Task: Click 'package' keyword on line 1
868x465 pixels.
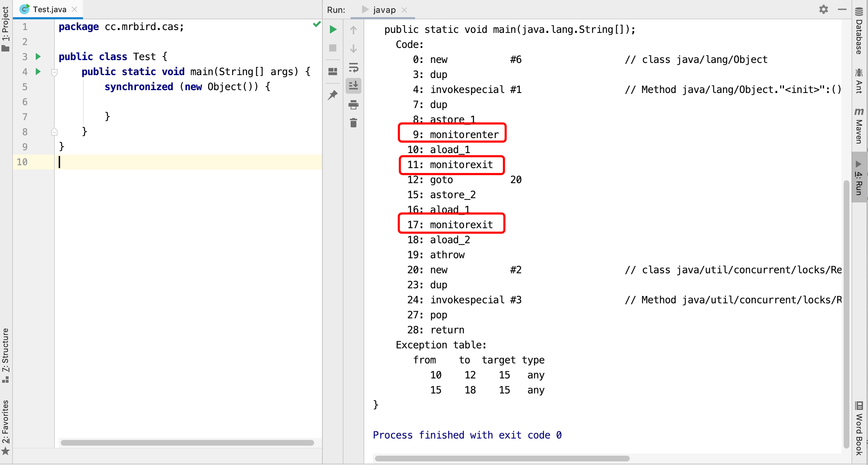Action: (79, 27)
